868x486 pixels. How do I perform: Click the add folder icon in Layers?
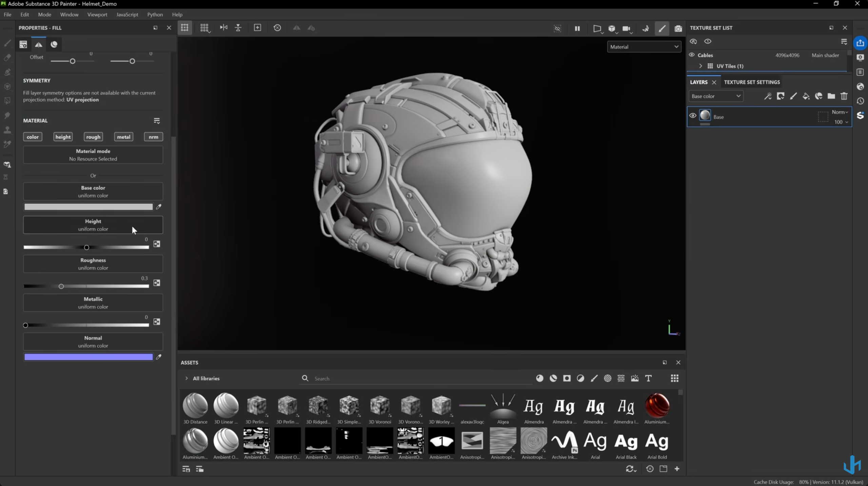click(x=831, y=96)
